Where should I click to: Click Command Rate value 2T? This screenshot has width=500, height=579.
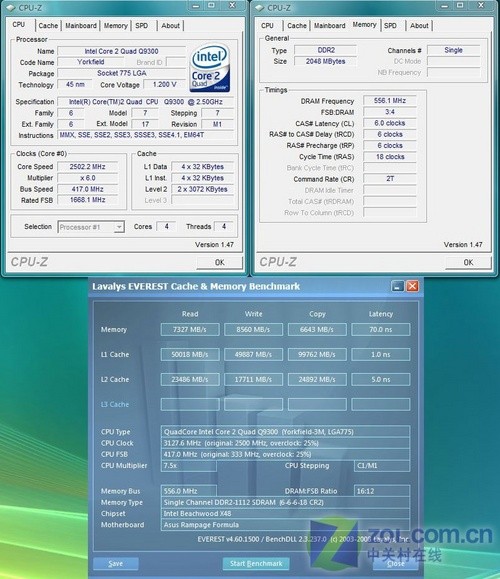tap(390, 179)
